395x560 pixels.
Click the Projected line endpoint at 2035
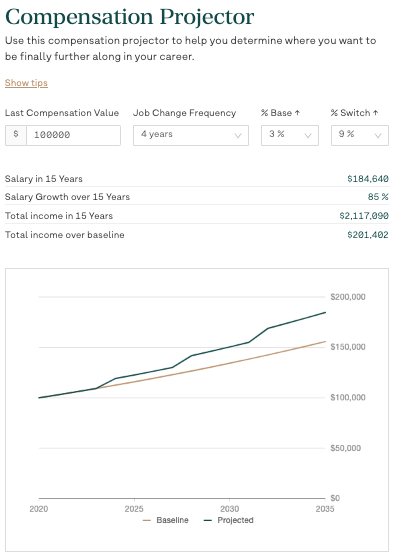[325, 312]
